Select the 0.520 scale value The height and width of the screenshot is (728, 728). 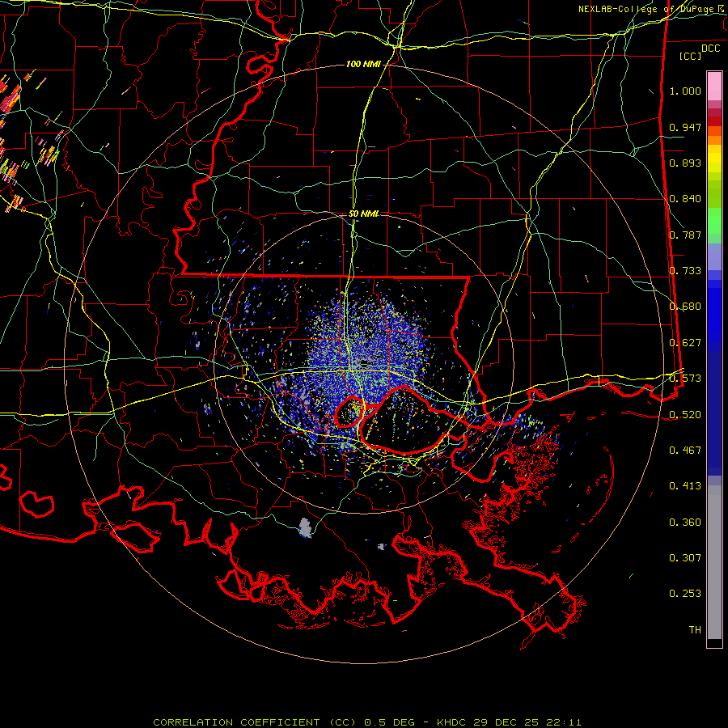click(685, 415)
